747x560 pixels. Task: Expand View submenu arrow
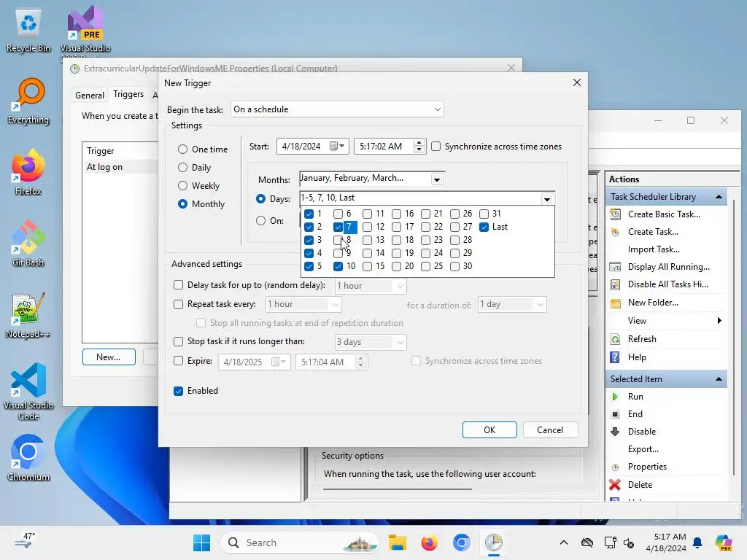pyautogui.click(x=719, y=321)
